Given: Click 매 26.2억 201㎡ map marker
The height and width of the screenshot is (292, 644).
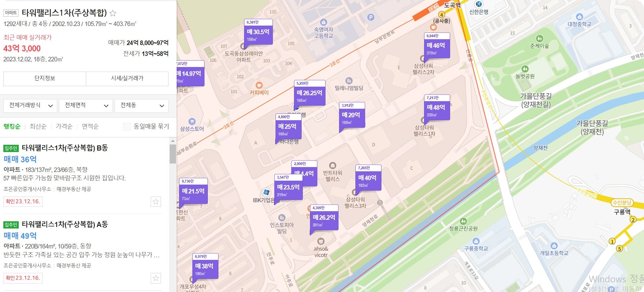Looking at the screenshot, I should [324, 218].
